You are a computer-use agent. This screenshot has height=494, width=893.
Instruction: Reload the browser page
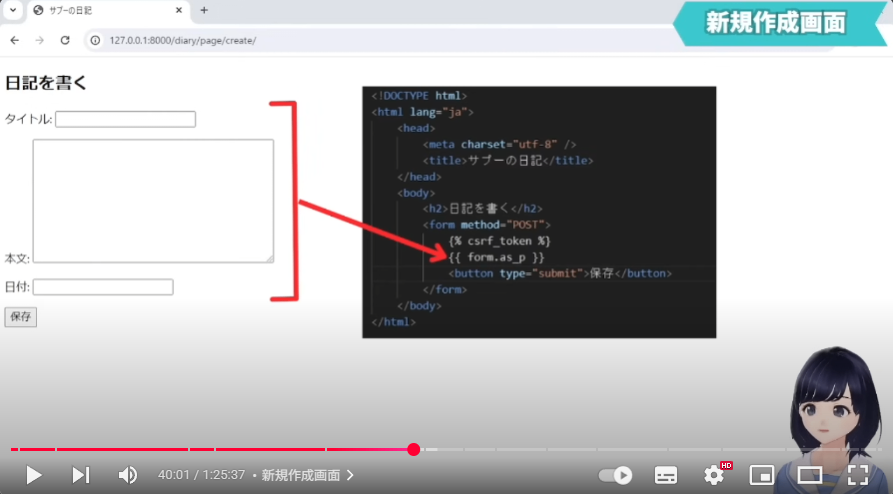tap(65, 40)
